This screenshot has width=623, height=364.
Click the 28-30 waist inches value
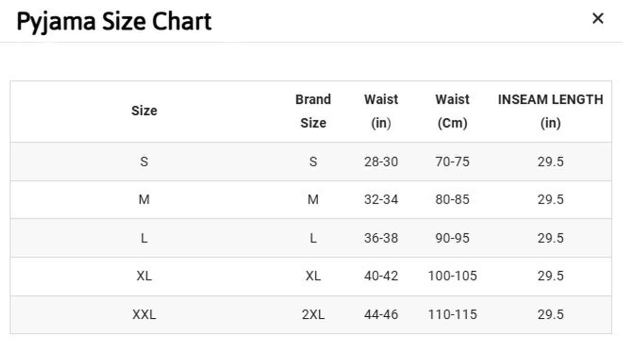(x=381, y=161)
